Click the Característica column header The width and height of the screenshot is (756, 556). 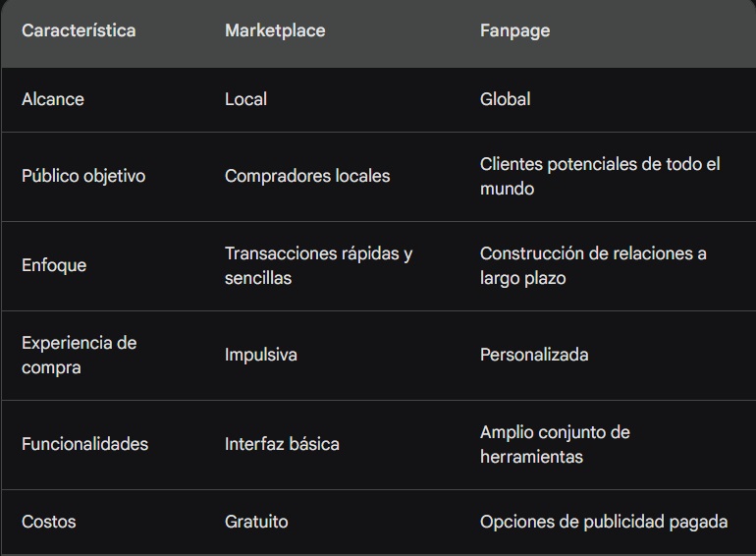pos(79,30)
